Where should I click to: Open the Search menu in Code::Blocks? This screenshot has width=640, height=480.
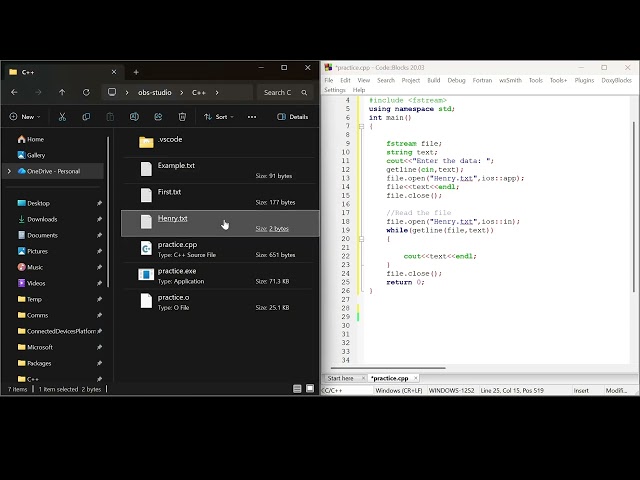coord(386,80)
